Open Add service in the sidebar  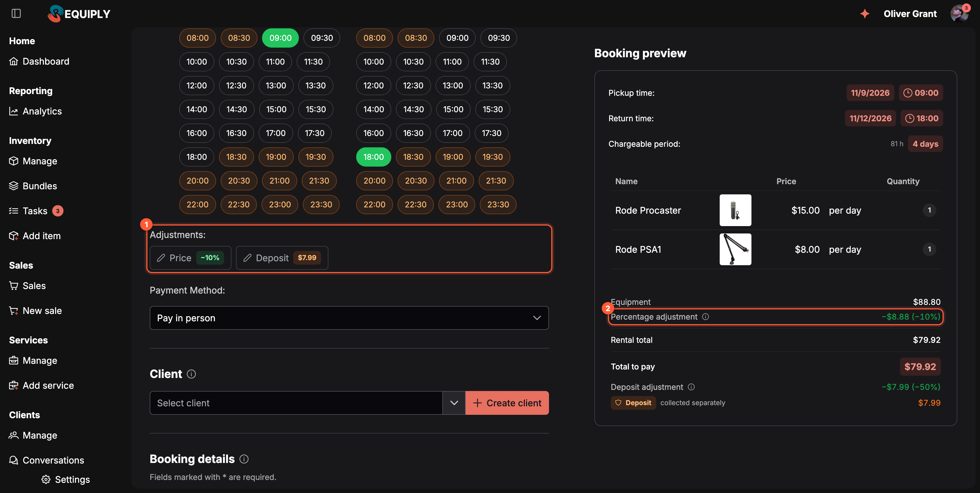click(41, 386)
